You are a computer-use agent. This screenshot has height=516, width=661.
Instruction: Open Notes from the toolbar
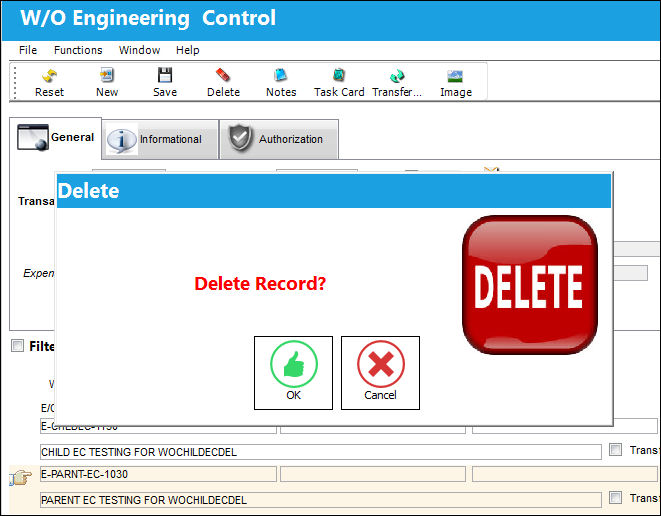[280, 75]
